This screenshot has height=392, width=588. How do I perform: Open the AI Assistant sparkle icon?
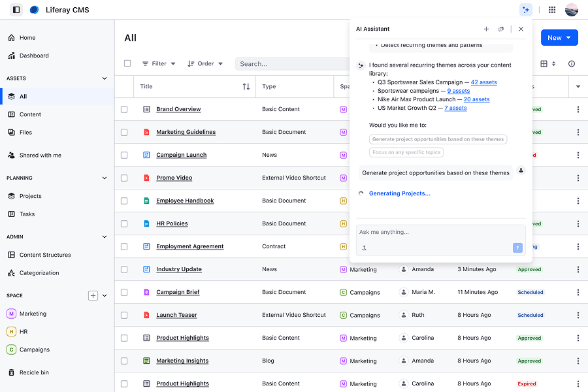[526, 10]
